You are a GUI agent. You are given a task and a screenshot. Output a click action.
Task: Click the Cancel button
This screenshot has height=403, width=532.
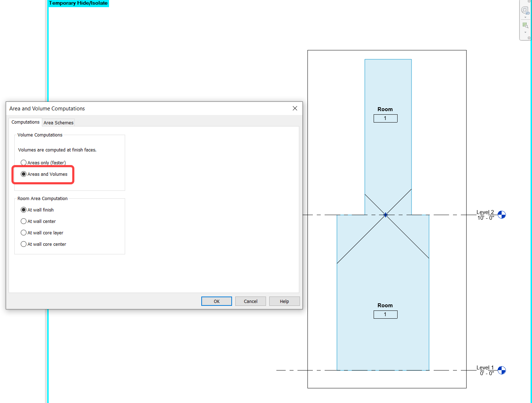point(250,301)
